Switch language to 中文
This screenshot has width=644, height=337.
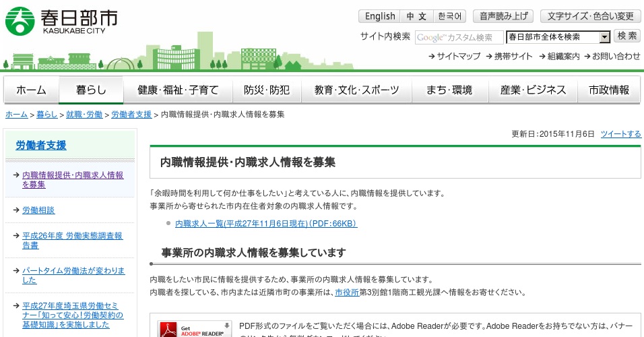[x=416, y=16]
